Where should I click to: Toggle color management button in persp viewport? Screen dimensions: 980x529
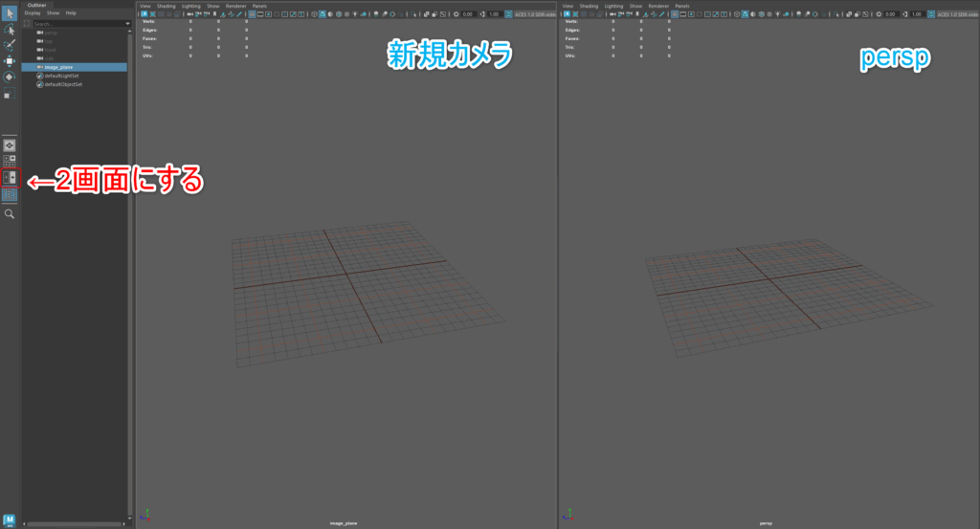pyautogui.click(x=931, y=13)
